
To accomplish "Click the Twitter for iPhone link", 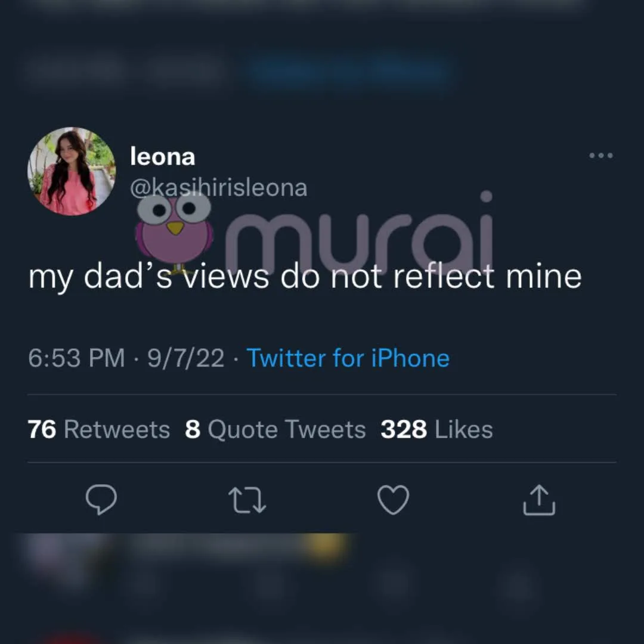I will point(348,358).
